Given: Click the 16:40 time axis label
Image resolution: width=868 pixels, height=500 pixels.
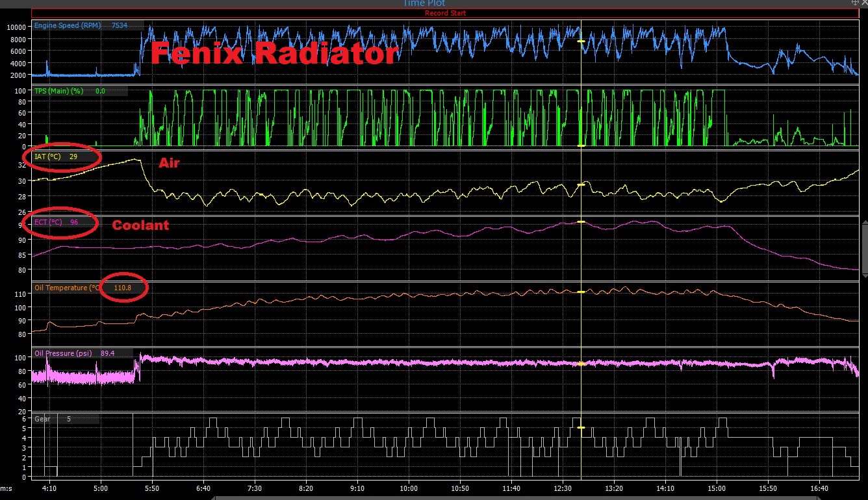Looking at the screenshot, I should click(x=820, y=488).
